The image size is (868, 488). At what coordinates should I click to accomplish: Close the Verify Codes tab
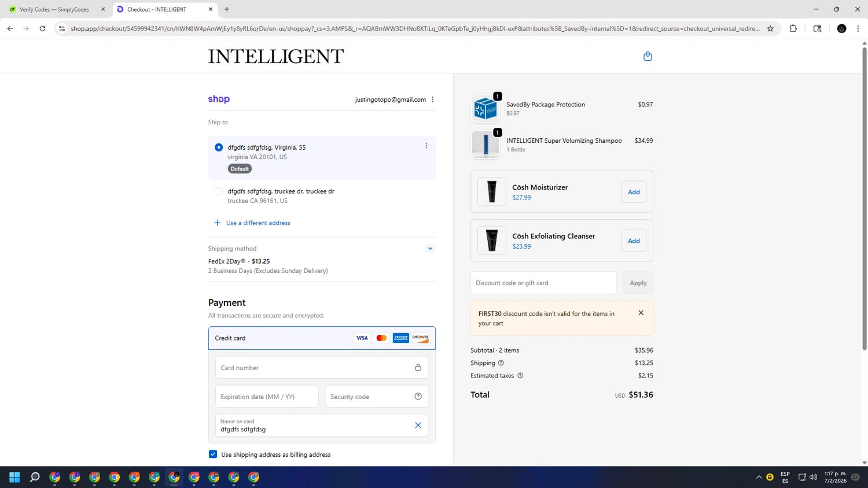[x=103, y=9]
